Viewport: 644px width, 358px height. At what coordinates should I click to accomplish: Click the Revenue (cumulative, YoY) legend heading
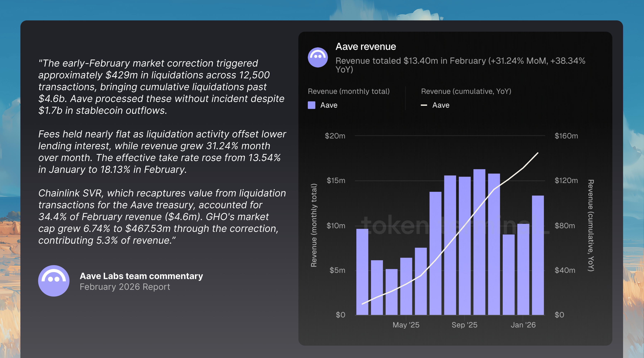pyautogui.click(x=466, y=91)
